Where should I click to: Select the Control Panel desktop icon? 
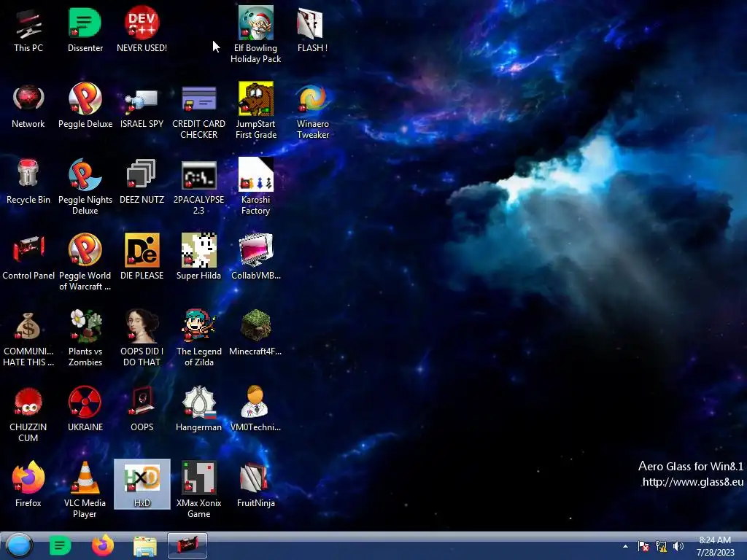[28, 257]
